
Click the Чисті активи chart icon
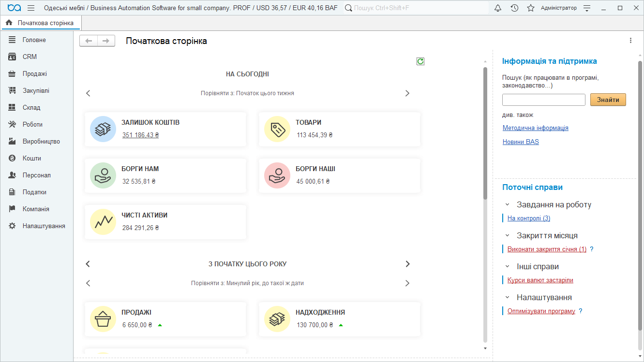coord(103,222)
